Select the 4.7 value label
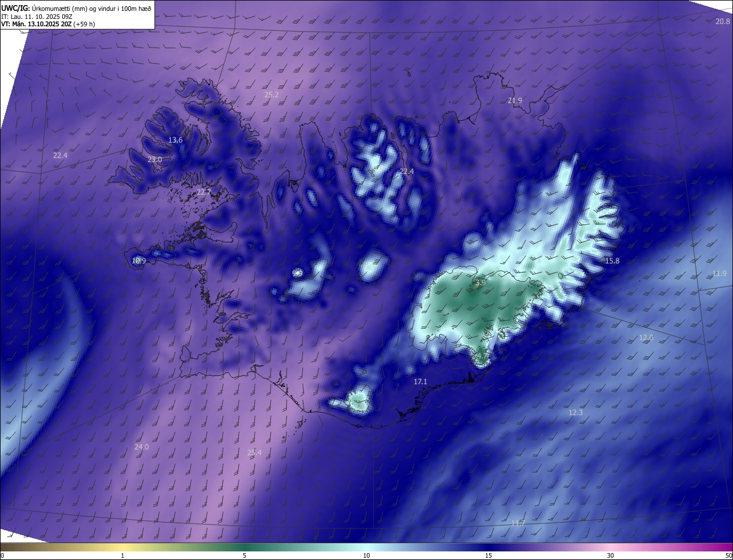 (482, 356)
